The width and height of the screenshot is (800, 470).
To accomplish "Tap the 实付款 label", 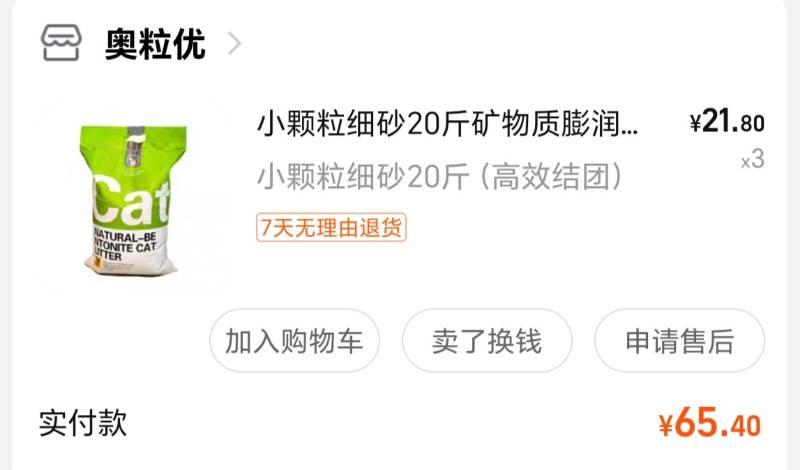I will 83,423.
